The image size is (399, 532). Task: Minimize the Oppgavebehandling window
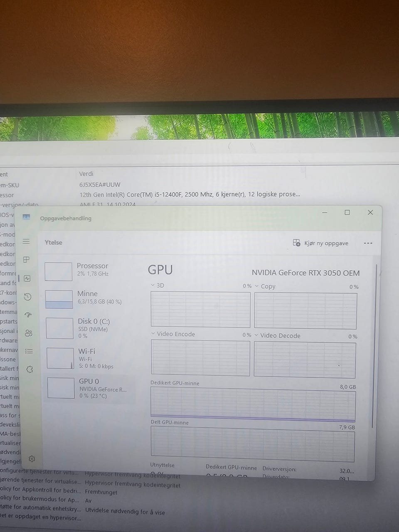coord(325,212)
